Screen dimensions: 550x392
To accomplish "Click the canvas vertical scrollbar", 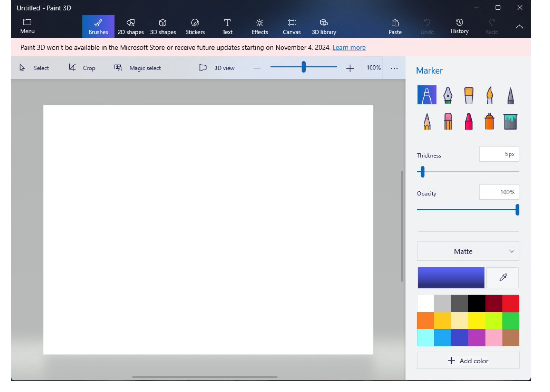I will (x=402, y=226).
